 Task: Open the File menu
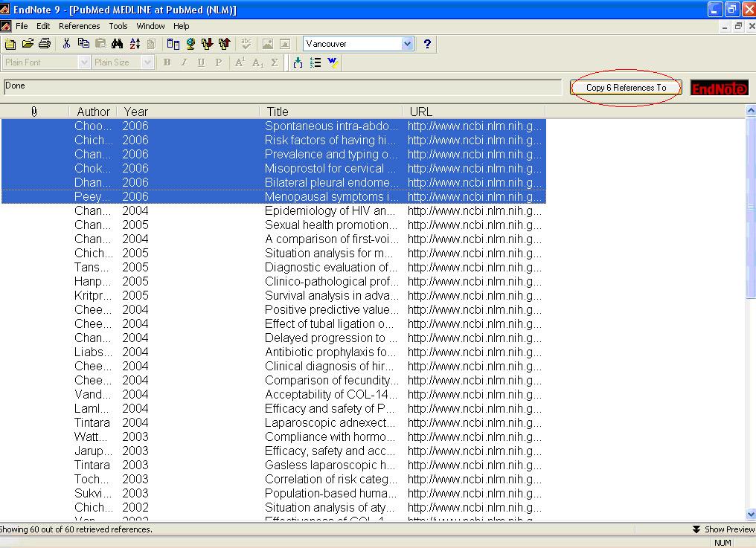click(x=22, y=26)
